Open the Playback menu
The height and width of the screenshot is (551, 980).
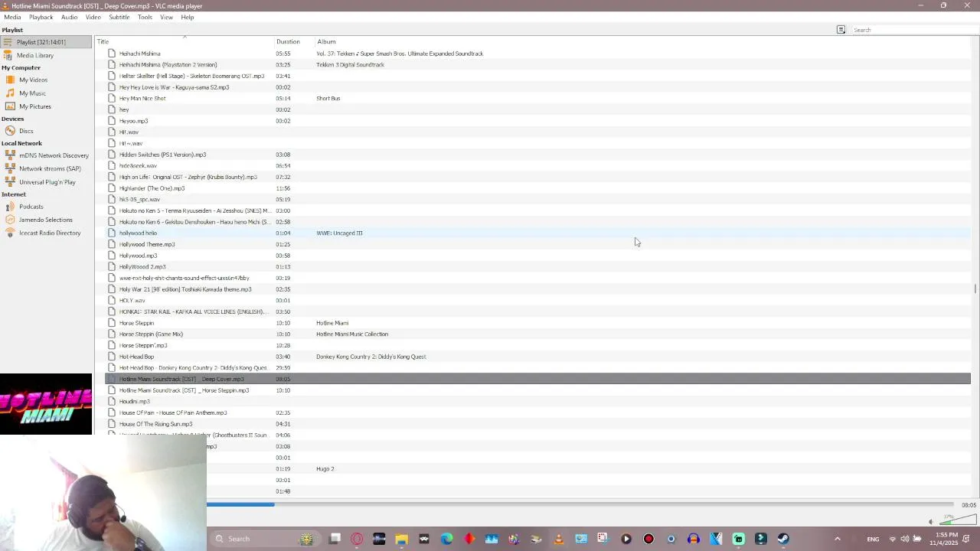tap(41, 17)
